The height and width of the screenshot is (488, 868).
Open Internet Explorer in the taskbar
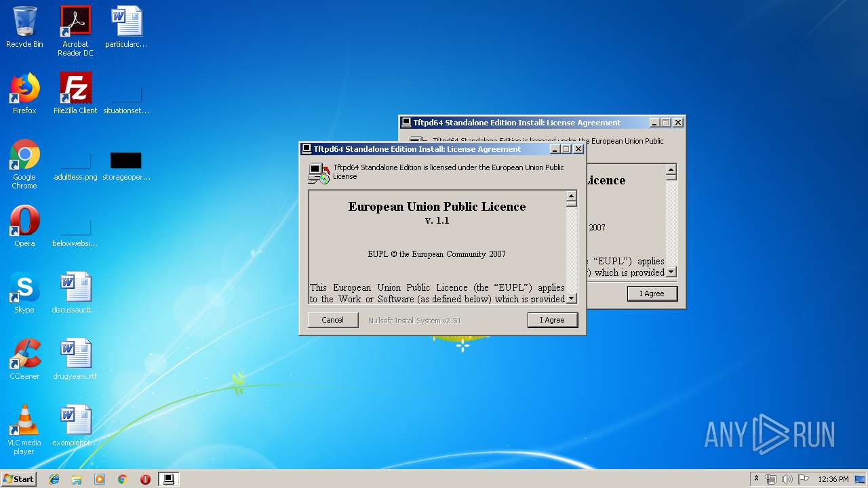(x=54, y=479)
